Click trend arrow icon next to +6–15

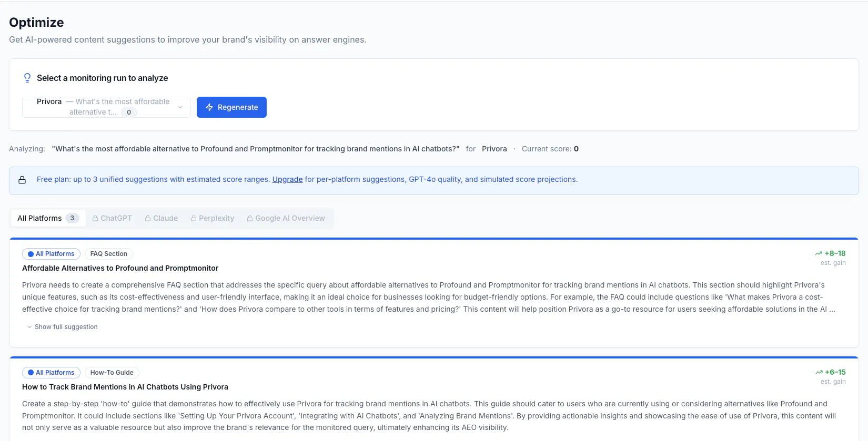point(819,372)
